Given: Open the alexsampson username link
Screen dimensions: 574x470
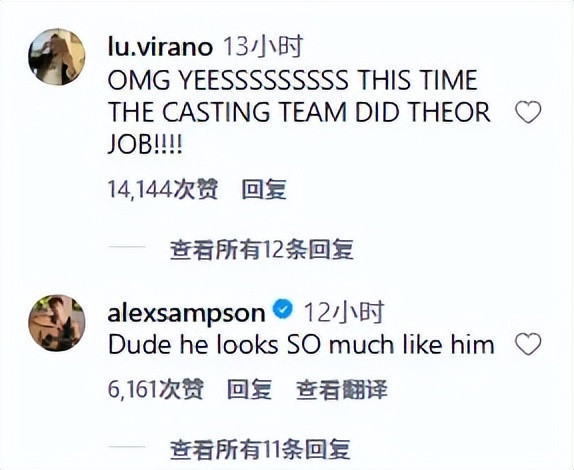Looking at the screenshot, I should point(186,314).
